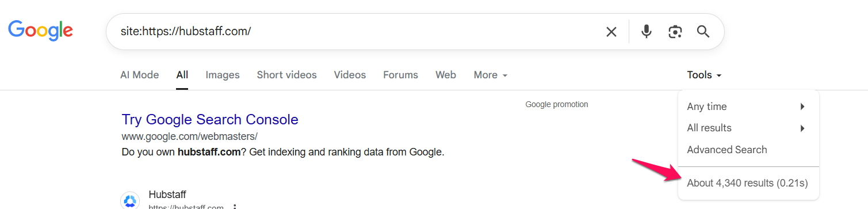This screenshot has width=868, height=209.
Task: Open three-dot menu beside Hubstaff result
Action: coord(234,206)
